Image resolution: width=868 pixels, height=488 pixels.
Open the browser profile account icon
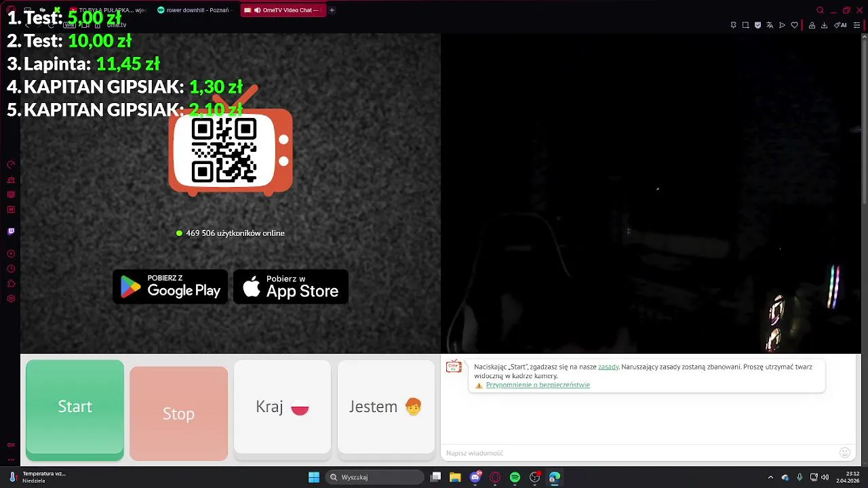[812, 25]
